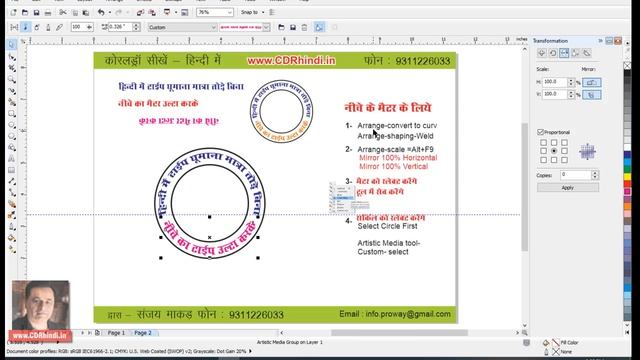Open the brush stroke list dropdown

coord(266,27)
